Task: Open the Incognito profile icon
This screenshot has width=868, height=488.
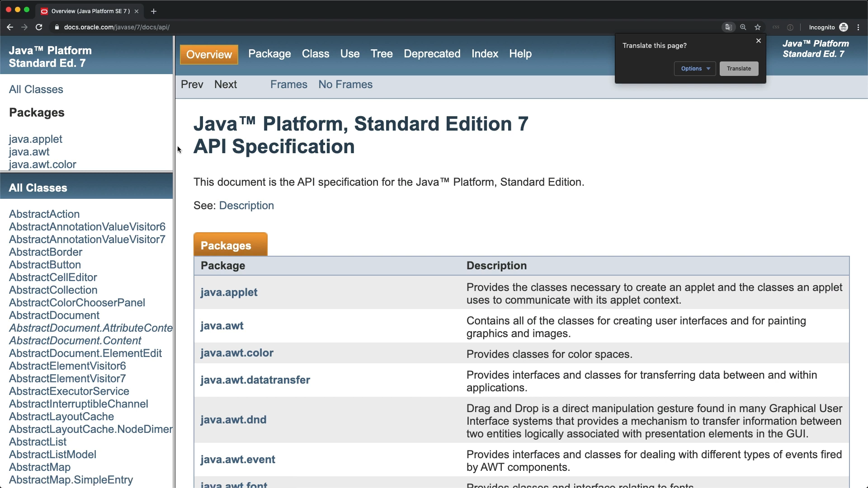Action: click(x=844, y=27)
